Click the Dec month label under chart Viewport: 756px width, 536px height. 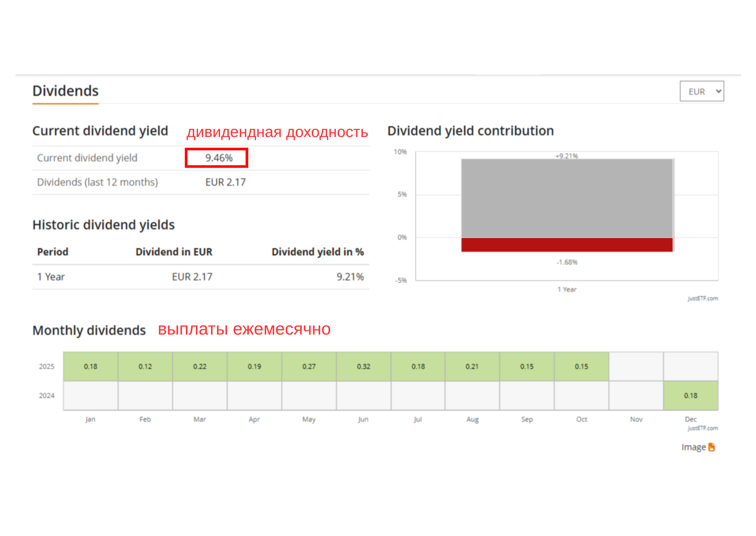[x=691, y=419]
